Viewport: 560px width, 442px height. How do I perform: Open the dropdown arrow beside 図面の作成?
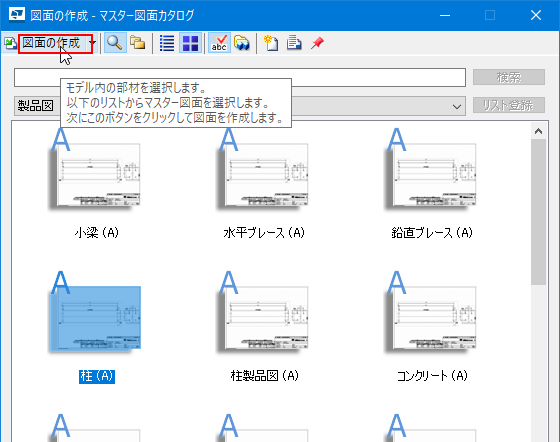click(93, 44)
